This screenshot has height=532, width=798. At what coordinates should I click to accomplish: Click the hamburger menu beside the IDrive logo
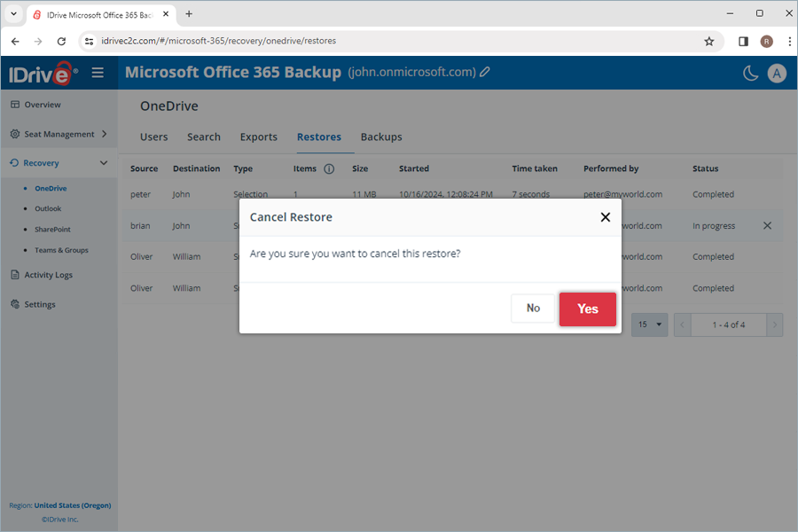click(x=98, y=73)
